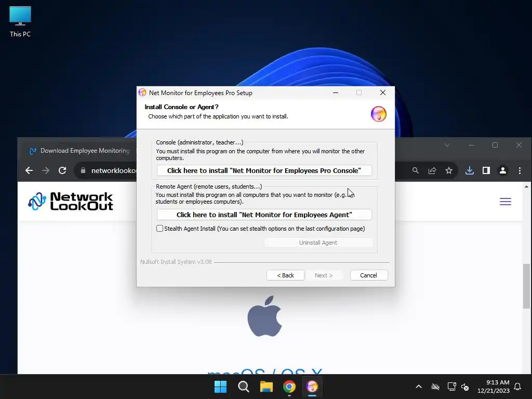Click Net Monitor installer taskbar icon

(312, 387)
